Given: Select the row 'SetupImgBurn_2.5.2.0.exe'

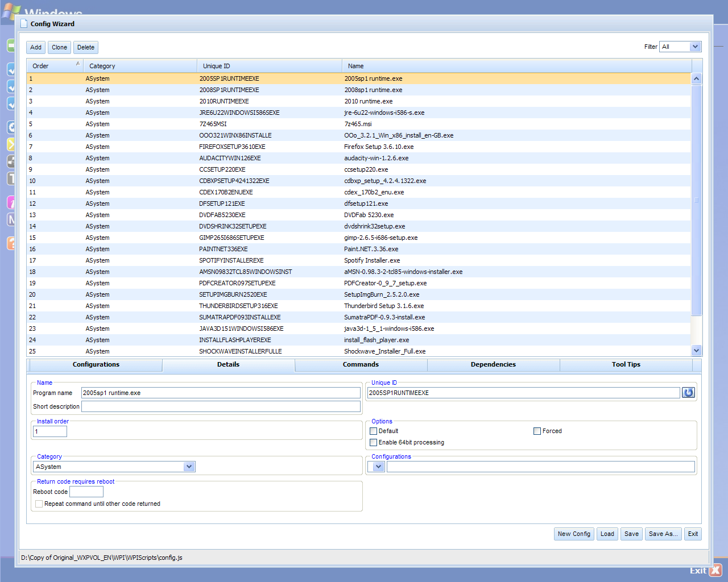Looking at the screenshot, I should 359,294.
